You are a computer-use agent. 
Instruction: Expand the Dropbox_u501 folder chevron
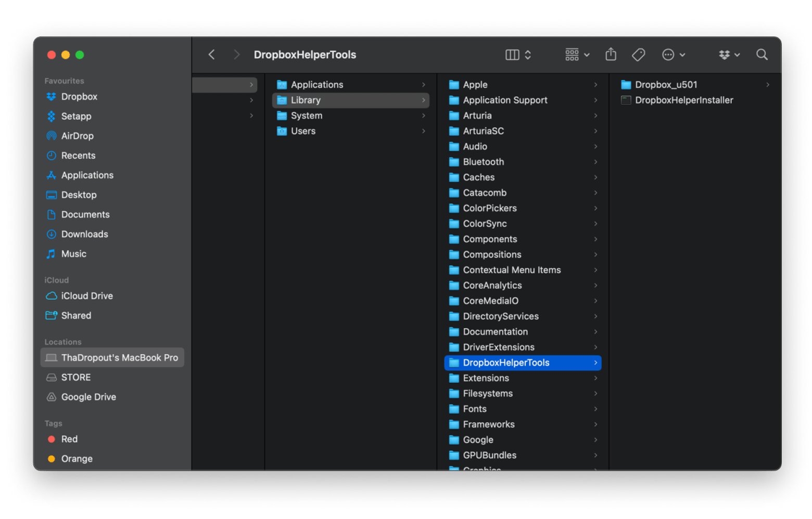coord(767,85)
